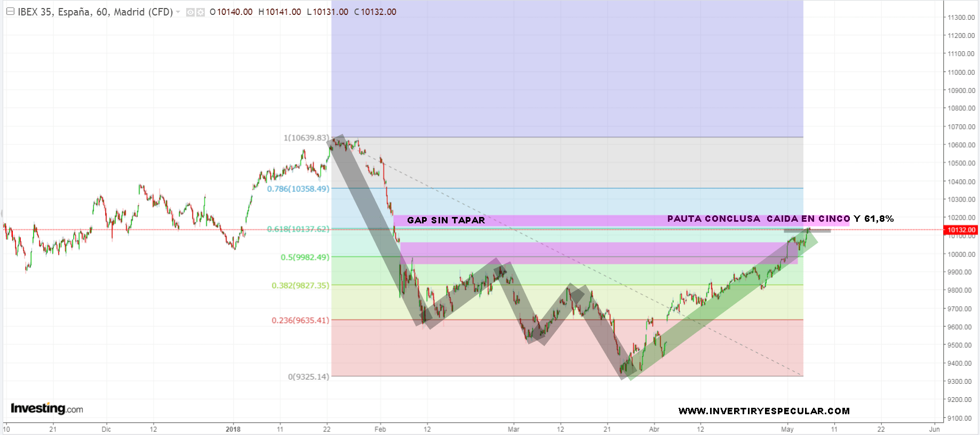Toggle the eye visibility icon for IBEX 35
Screen dimensions: 980x435
click(190, 12)
